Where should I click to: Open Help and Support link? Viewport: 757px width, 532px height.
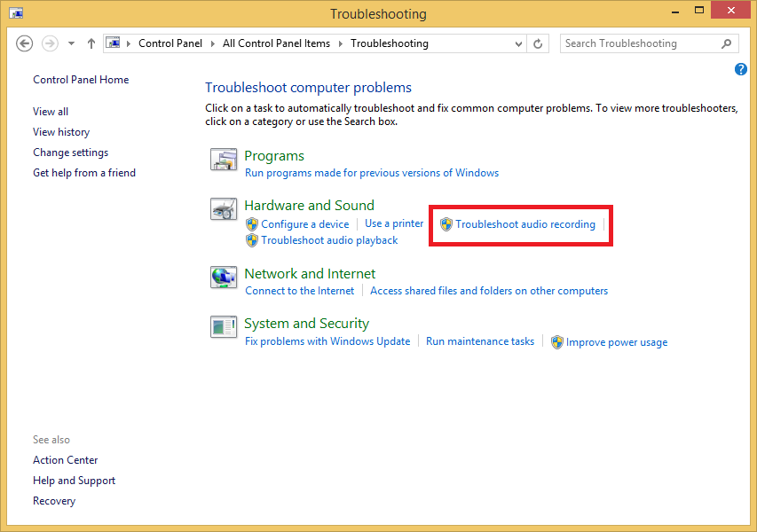click(74, 481)
